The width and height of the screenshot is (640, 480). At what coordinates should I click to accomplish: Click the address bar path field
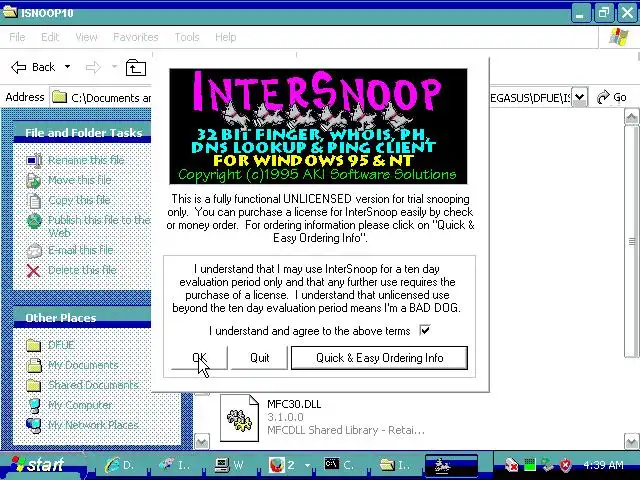tap(311, 98)
